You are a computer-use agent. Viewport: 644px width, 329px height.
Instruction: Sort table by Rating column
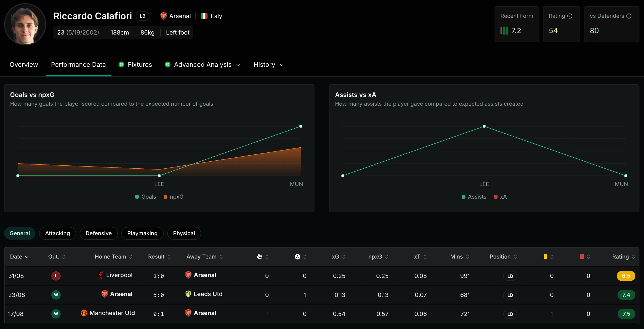[624, 257]
